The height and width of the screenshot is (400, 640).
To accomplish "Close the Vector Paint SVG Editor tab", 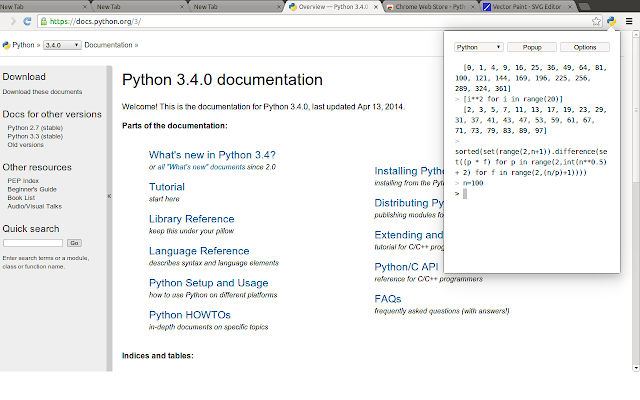I will tap(570, 7).
